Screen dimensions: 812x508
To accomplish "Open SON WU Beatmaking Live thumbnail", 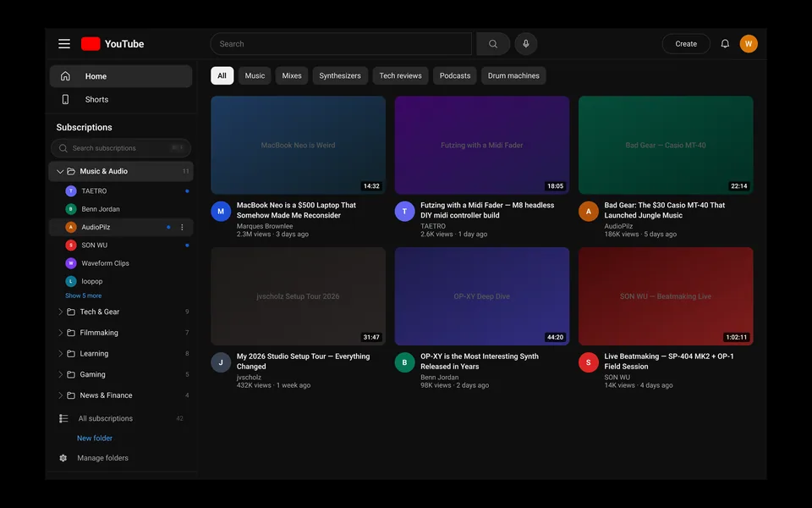I will [666, 296].
